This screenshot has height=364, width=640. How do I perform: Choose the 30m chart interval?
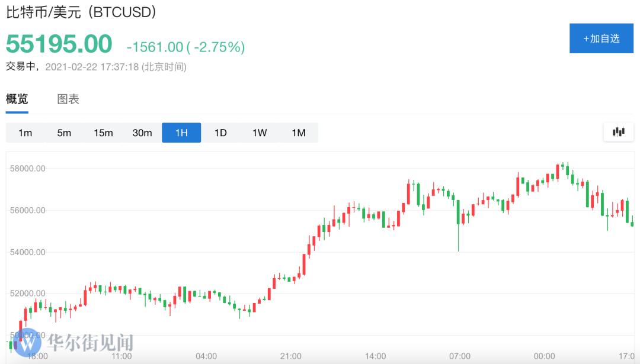tap(142, 133)
